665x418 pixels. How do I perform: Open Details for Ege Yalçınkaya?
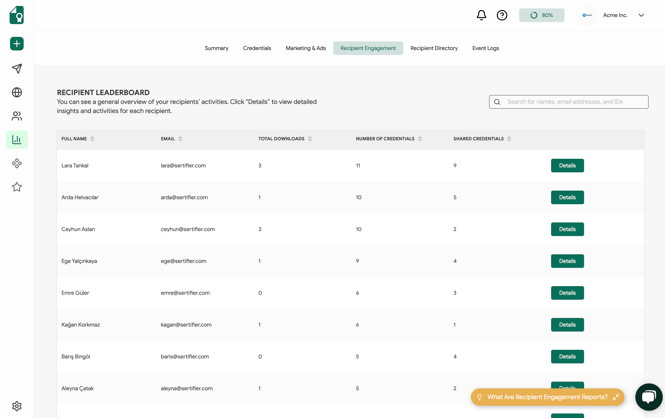[567, 261]
